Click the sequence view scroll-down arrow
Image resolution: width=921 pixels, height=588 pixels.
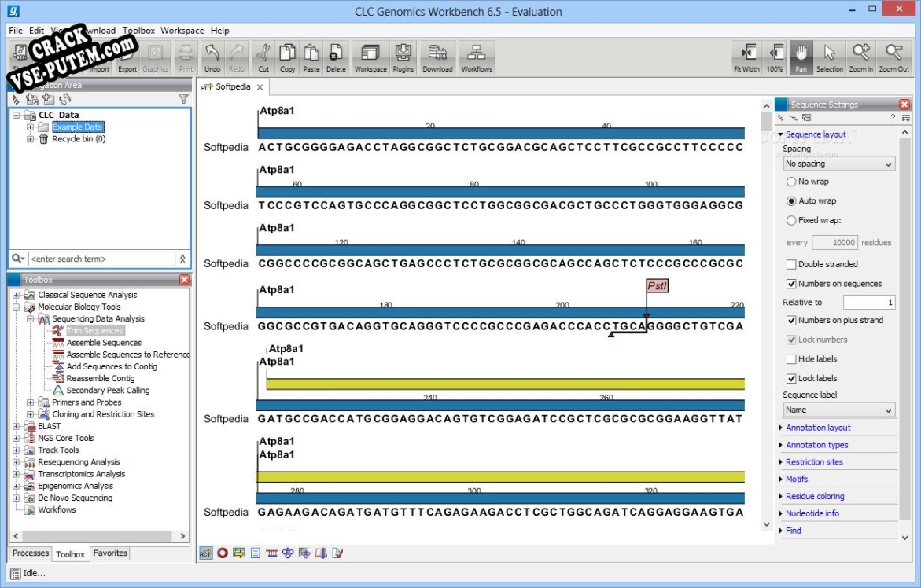(766, 524)
